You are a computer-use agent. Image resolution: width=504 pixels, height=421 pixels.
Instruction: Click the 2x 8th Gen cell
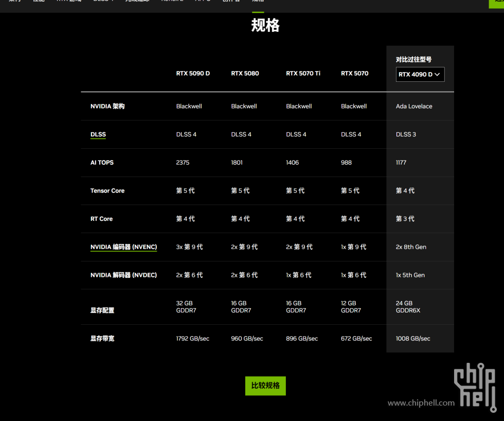[x=411, y=247]
